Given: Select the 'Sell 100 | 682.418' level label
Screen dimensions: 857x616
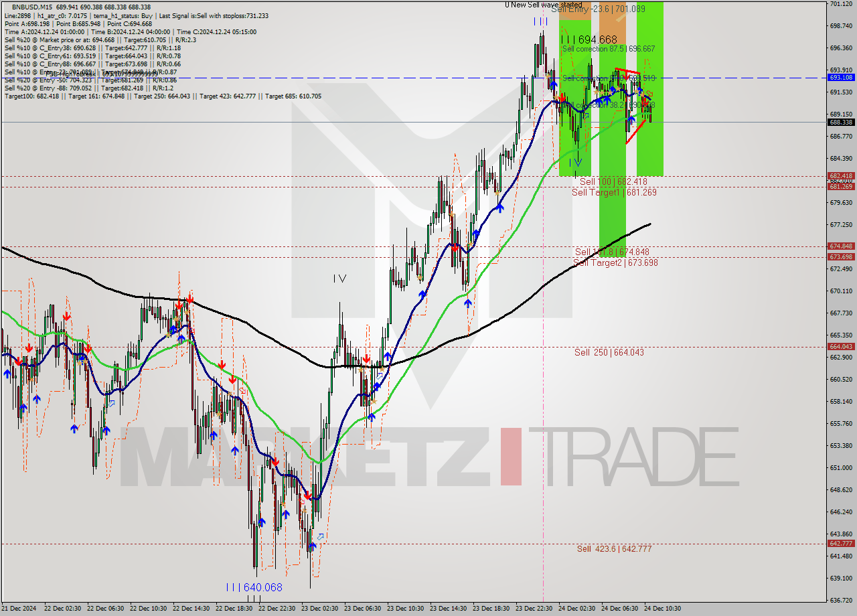Looking at the screenshot, I should 613,182.
